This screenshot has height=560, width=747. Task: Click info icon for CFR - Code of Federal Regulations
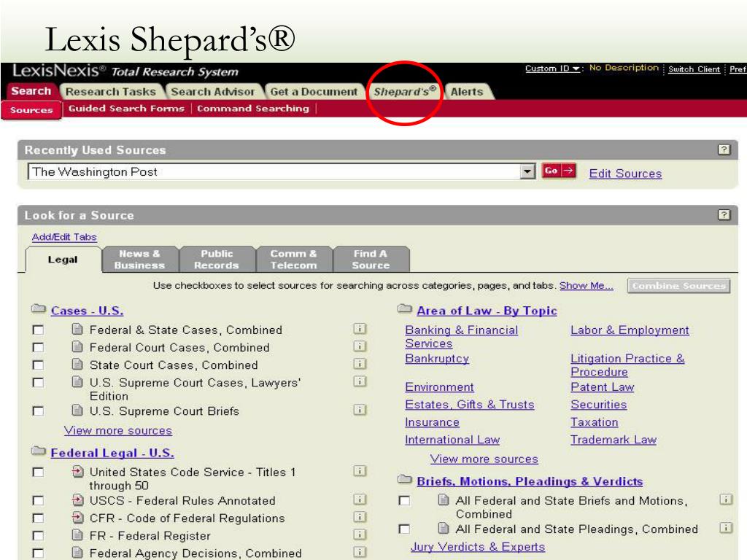(358, 518)
